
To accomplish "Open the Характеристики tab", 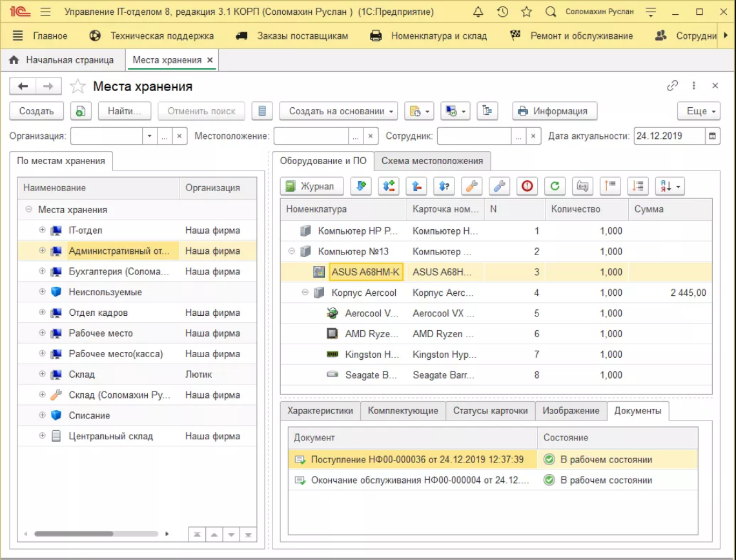I will [320, 411].
